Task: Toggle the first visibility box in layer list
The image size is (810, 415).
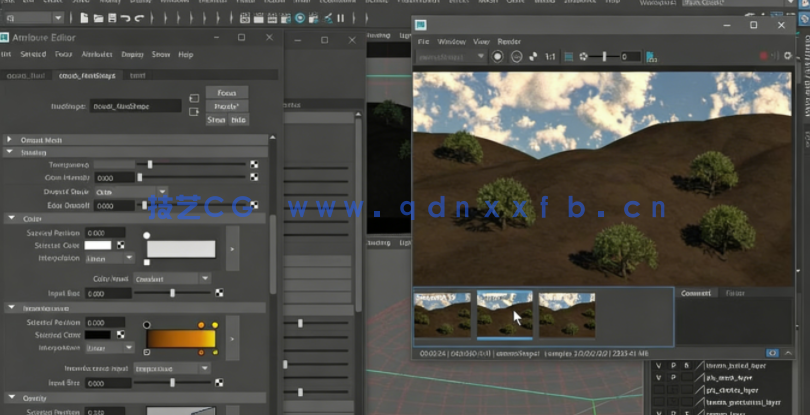Action: click(x=658, y=366)
